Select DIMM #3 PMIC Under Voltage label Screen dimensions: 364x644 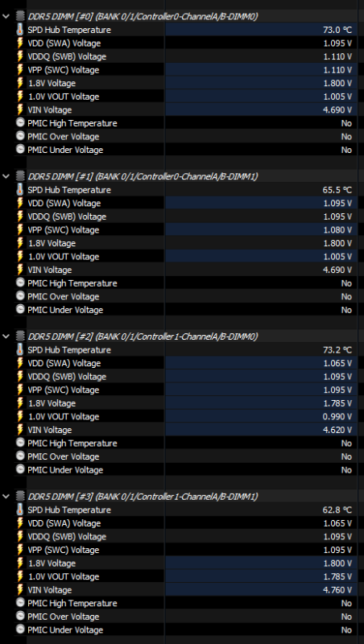65,630
